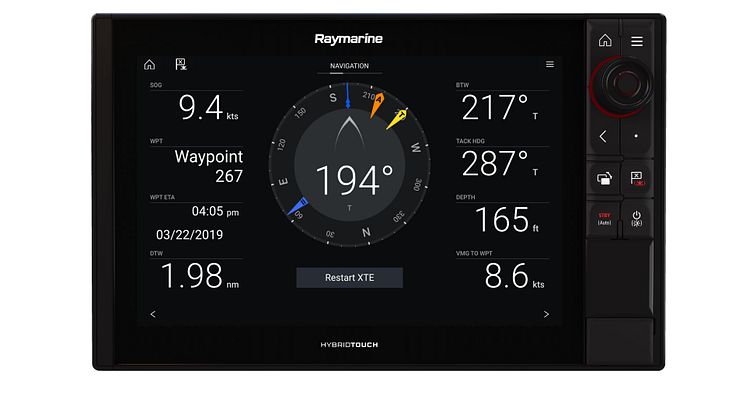Select the SOG 9.4 kts value
Screen dimensions: 746x419
coord(208,107)
